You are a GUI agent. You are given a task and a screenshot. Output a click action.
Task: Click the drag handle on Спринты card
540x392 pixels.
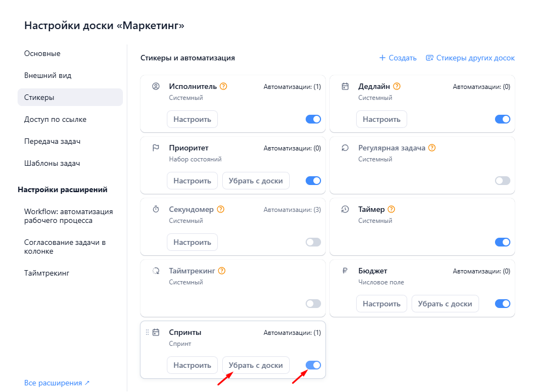pos(147,332)
